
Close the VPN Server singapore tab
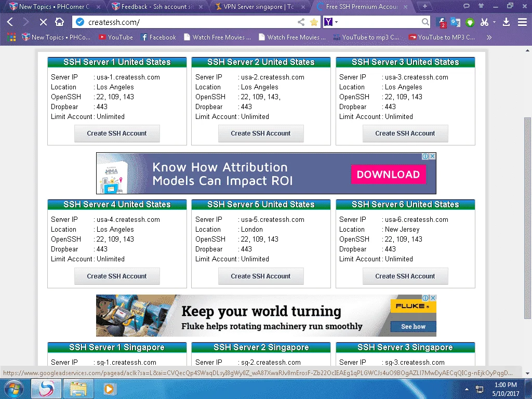pyautogui.click(x=303, y=7)
